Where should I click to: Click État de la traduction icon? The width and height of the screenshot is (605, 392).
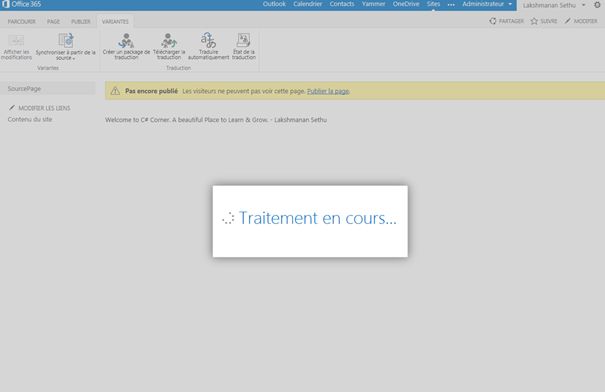point(244,46)
